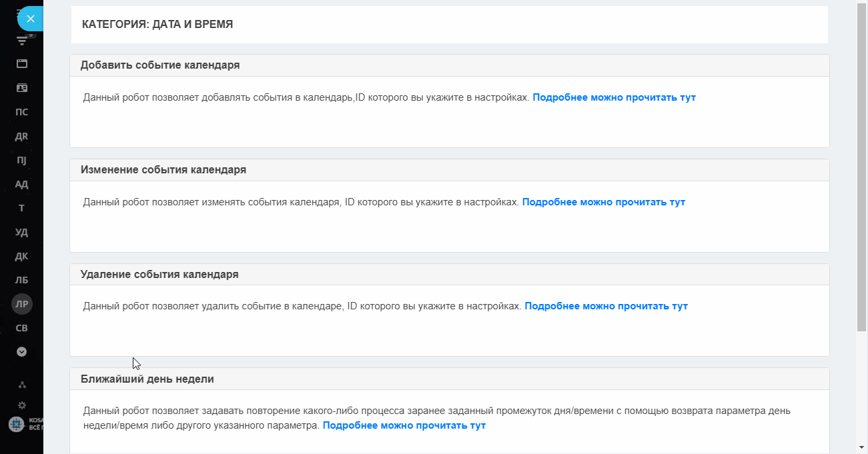The height and width of the screenshot is (454, 868).
Task: Open the highlighted ЛР sidebar item
Action: coord(22,304)
